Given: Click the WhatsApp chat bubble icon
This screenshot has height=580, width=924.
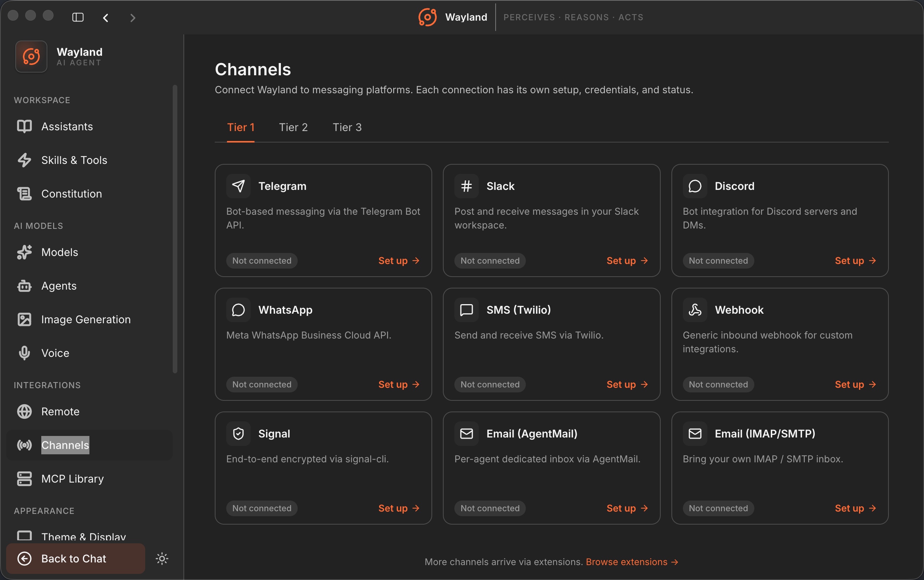Looking at the screenshot, I should [238, 310].
